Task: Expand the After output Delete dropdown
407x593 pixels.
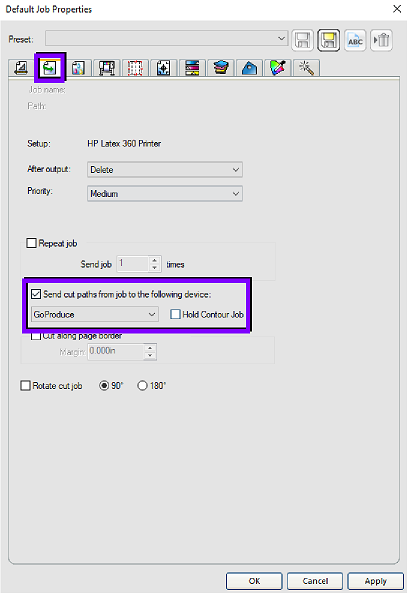Action: tap(165, 169)
